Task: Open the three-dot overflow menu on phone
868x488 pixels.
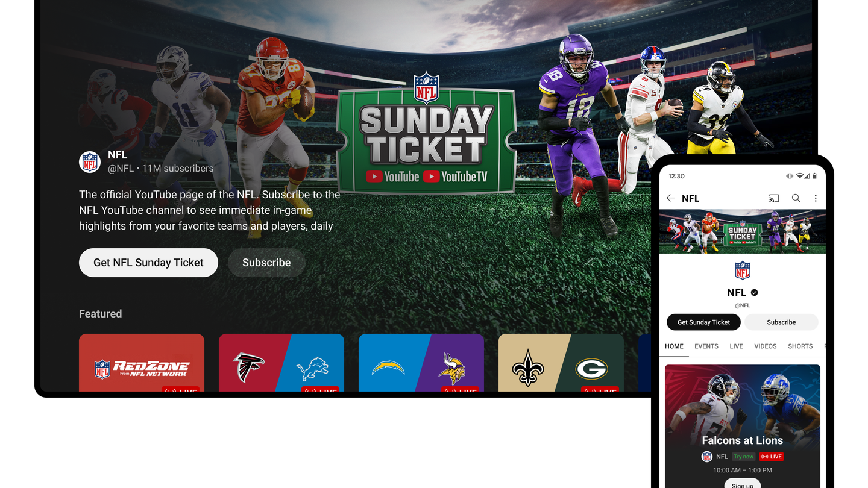Action: pyautogui.click(x=816, y=198)
